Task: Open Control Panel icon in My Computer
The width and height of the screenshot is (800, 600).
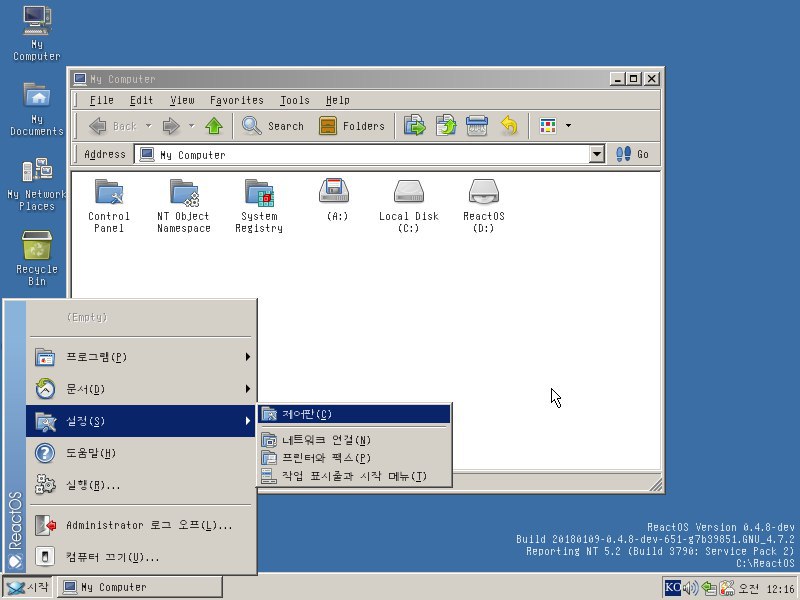Action: pos(109,205)
